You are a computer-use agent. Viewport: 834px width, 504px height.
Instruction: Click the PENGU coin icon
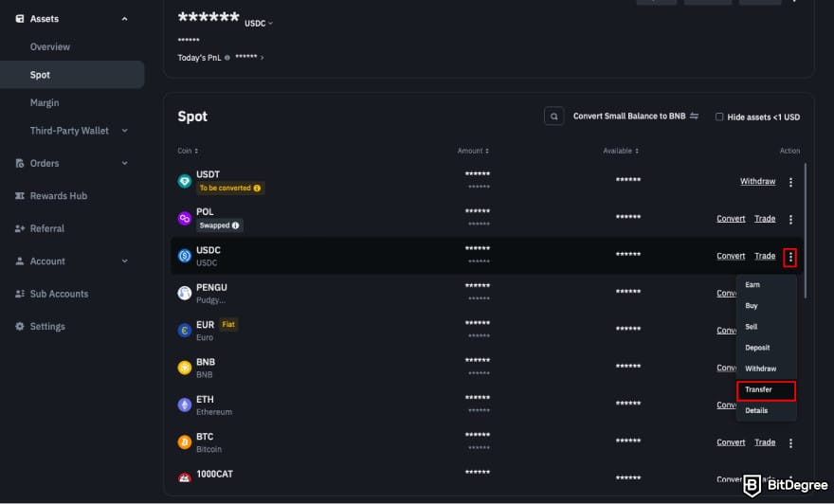pyautogui.click(x=185, y=293)
